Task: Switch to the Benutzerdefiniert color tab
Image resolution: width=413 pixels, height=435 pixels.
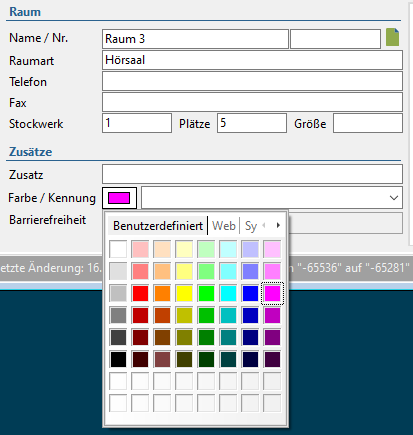Action: (x=158, y=226)
